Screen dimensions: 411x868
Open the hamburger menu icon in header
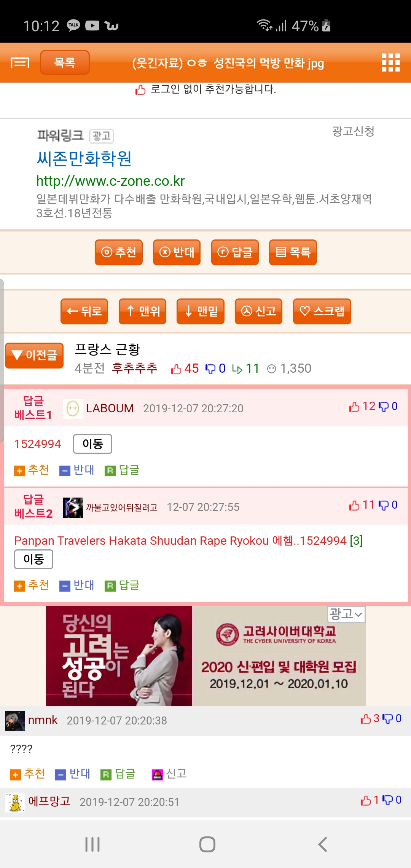pos(20,62)
